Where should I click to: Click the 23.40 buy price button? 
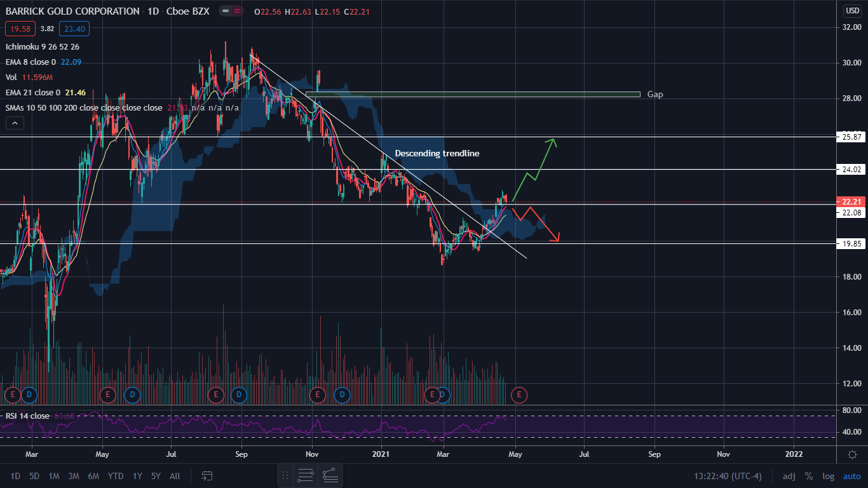point(75,29)
